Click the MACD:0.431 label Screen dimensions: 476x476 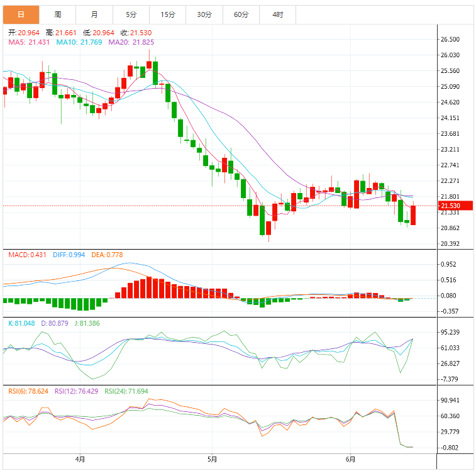[x=27, y=255]
